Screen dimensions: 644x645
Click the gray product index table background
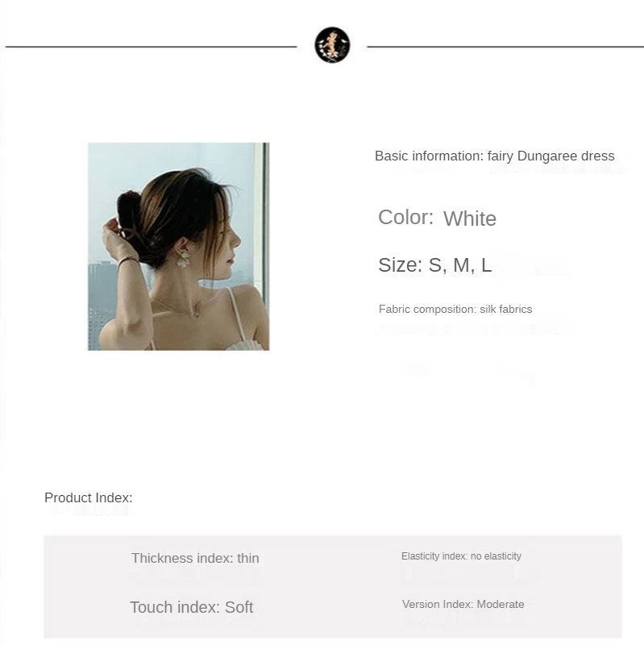coord(333,587)
